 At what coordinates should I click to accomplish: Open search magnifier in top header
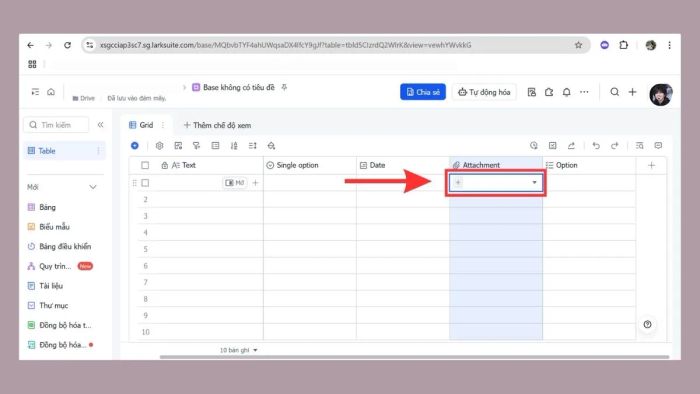615,92
